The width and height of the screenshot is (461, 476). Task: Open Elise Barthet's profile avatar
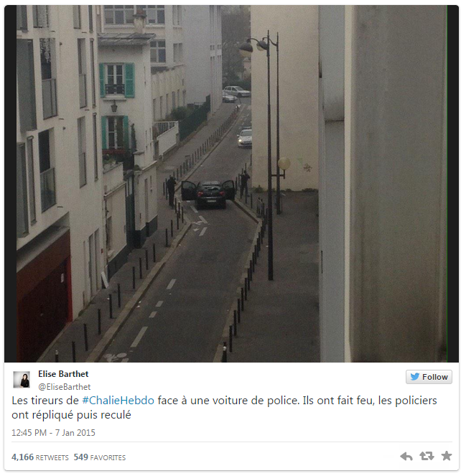(x=22, y=380)
